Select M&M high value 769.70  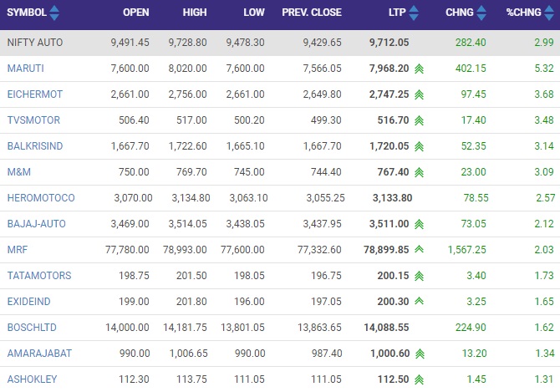pyautogui.click(x=191, y=172)
